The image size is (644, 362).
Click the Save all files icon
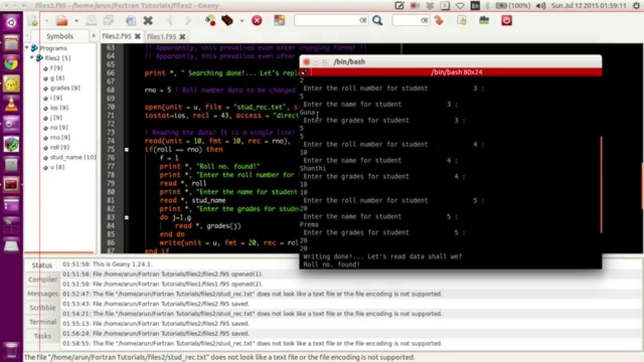pos(108,21)
